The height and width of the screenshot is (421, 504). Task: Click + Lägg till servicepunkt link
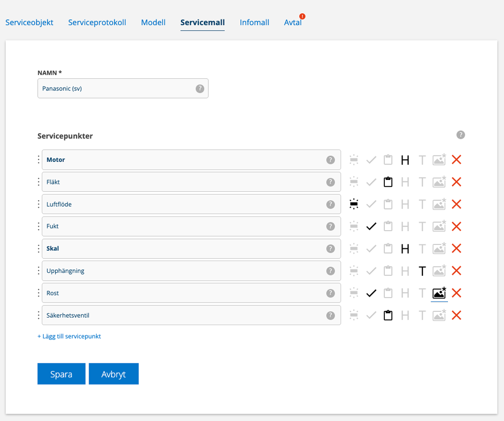69,336
